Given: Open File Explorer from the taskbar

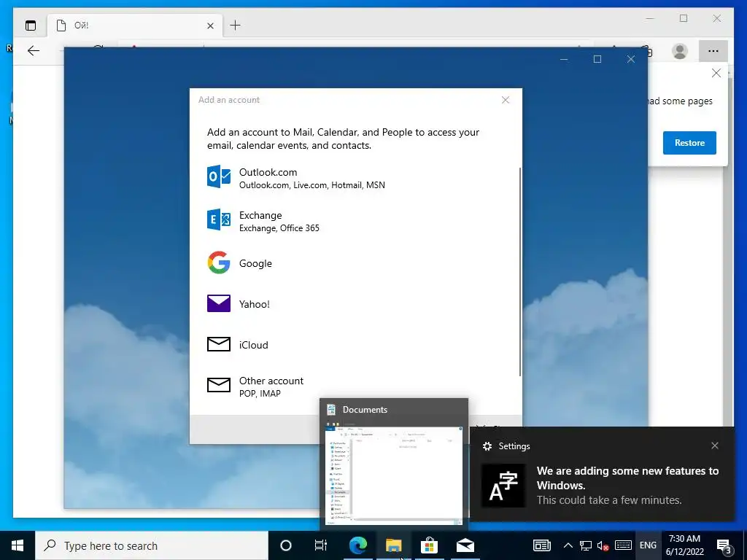Looking at the screenshot, I should (x=393, y=545).
